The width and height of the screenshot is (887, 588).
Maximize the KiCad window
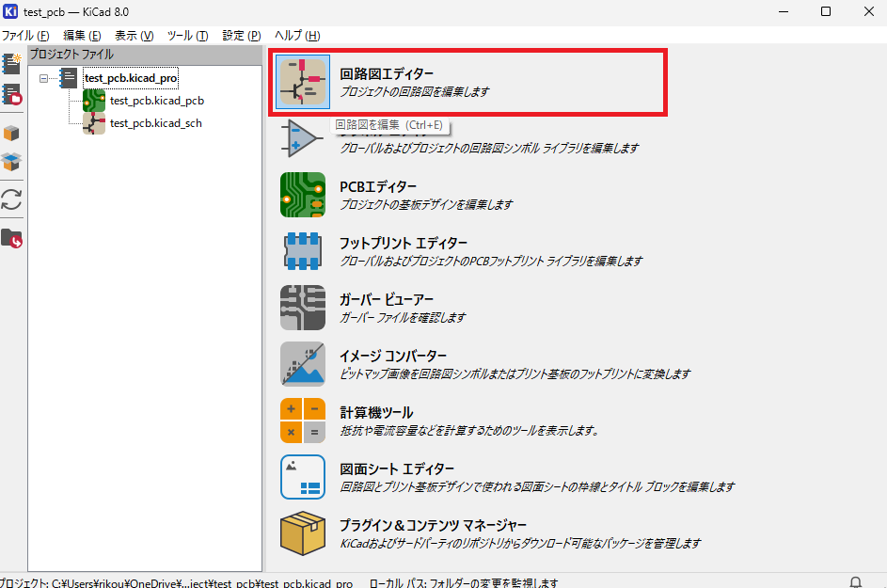coord(826,11)
